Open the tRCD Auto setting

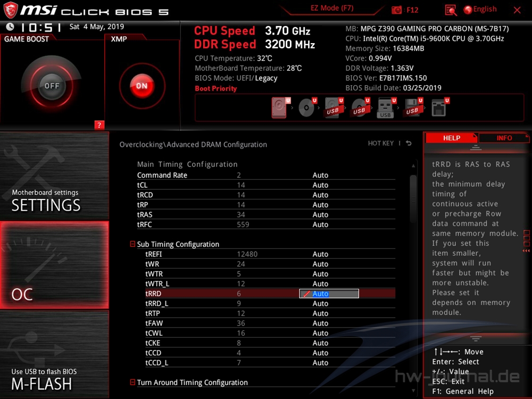320,195
